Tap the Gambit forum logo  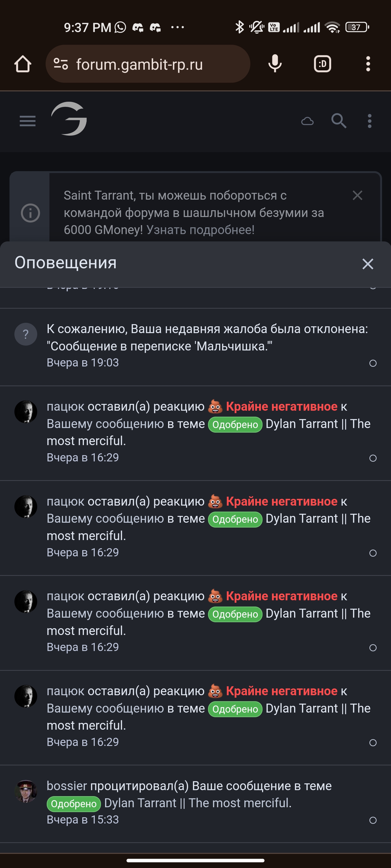click(69, 119)
